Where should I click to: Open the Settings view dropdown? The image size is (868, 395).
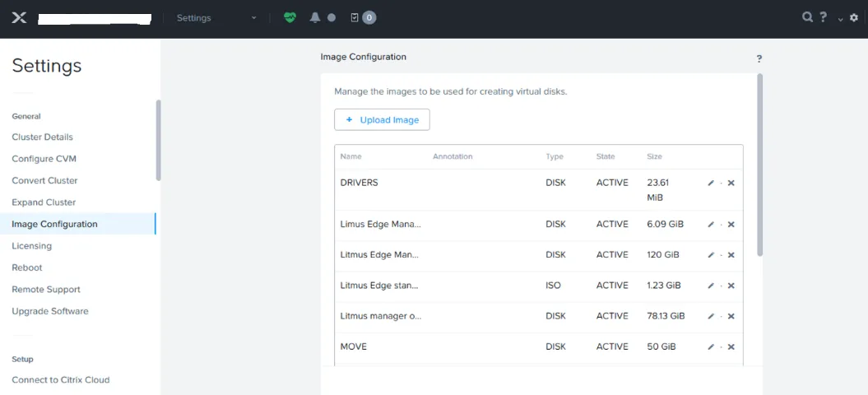point(216,18)
